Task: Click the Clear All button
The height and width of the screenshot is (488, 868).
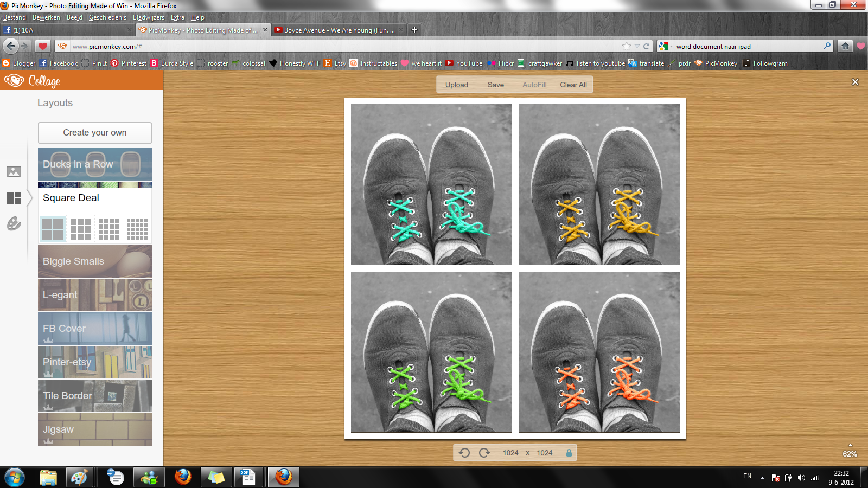Action: tap(573, 85)
